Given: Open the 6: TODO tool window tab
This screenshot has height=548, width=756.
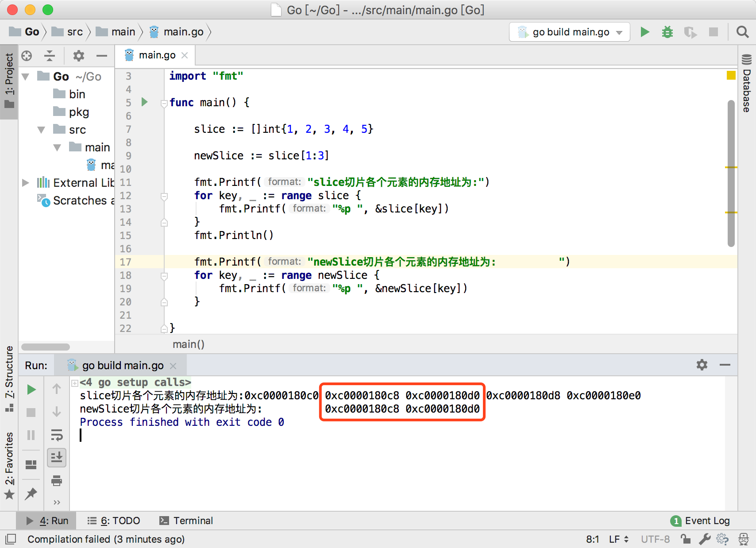Looking at the screenshot, I should coord(114,521).
